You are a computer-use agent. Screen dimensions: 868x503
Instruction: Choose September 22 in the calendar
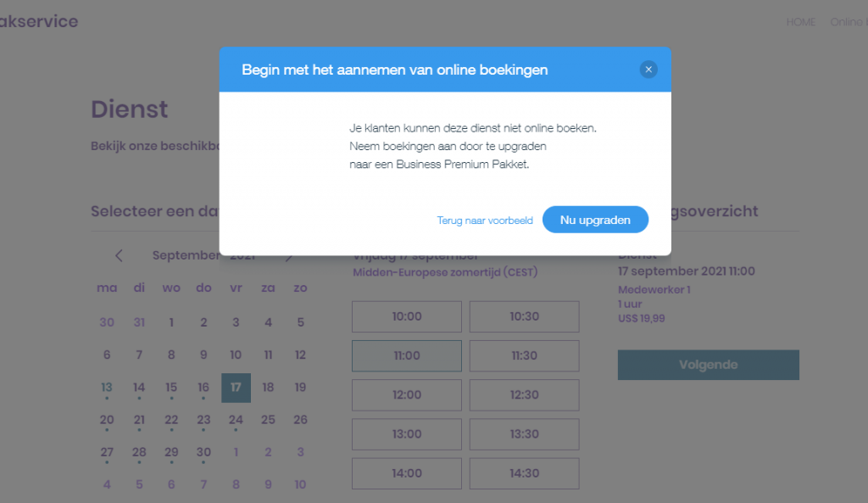coord(171,420)
